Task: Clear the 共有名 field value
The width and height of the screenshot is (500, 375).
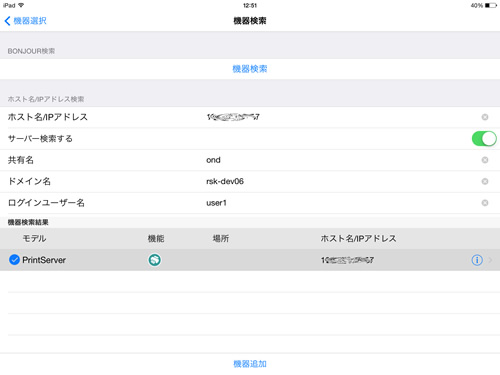Action: [485, 160]
